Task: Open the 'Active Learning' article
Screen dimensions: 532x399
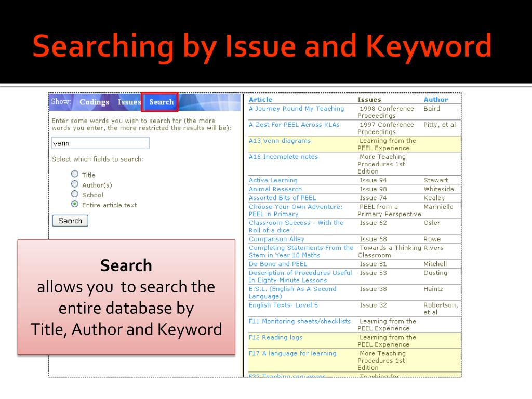Action: [x=273, y=180]
